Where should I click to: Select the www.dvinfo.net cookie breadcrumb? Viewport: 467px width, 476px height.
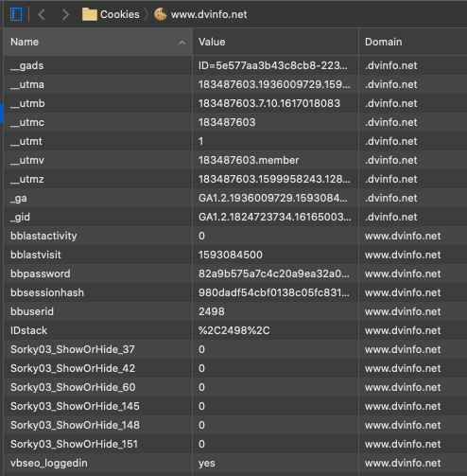200,14
